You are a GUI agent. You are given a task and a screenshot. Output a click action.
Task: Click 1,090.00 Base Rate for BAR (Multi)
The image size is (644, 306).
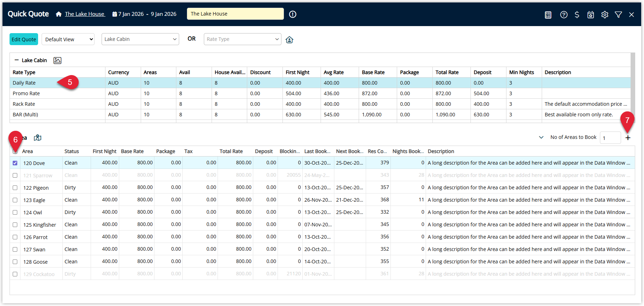tap(372, 115)
